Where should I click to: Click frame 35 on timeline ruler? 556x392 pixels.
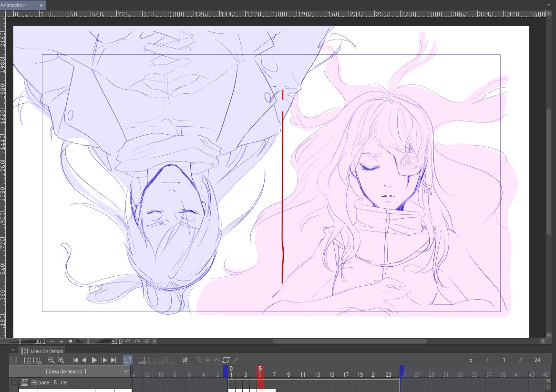pyautogui.click(x=474, y=374)
